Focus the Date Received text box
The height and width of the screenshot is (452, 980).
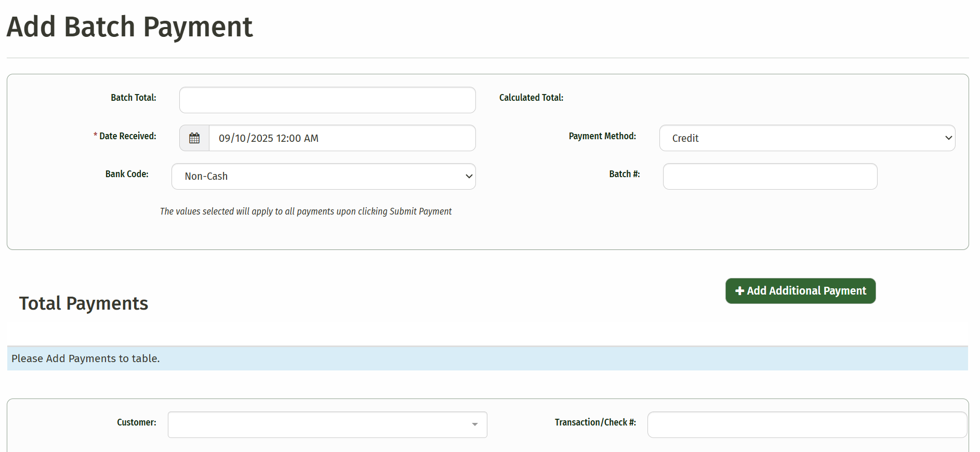coord(342,138)
